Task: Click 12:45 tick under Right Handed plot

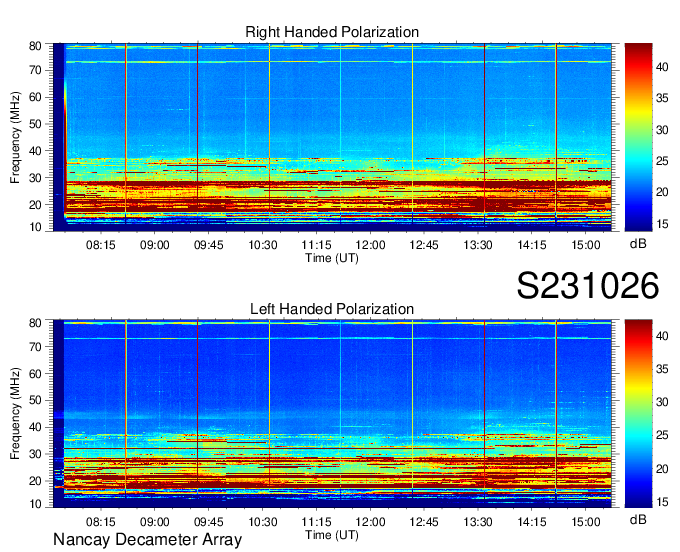Action: [424, 245]
